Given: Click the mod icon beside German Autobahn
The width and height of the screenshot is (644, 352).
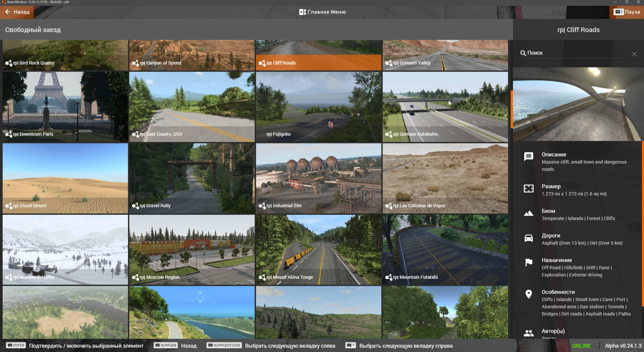Looking at the screenshot, I should point(389,134).
